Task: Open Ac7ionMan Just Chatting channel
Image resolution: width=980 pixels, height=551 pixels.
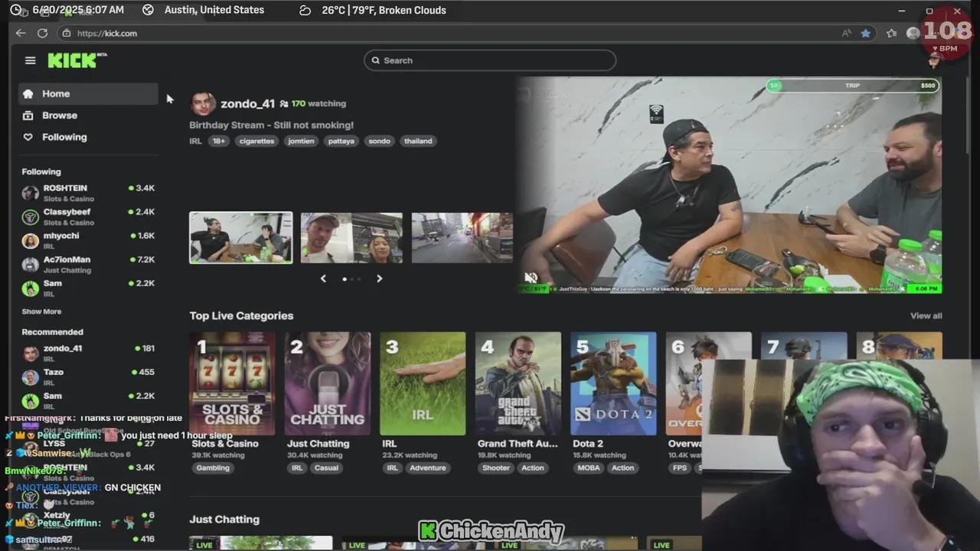Action: (x=88, y=264)
